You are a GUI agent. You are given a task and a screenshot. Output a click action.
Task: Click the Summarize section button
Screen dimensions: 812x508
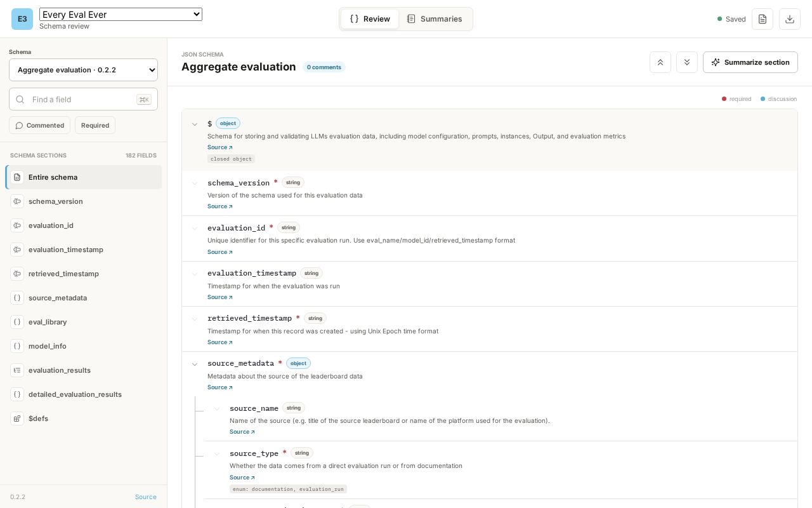(x=750, y=62)
